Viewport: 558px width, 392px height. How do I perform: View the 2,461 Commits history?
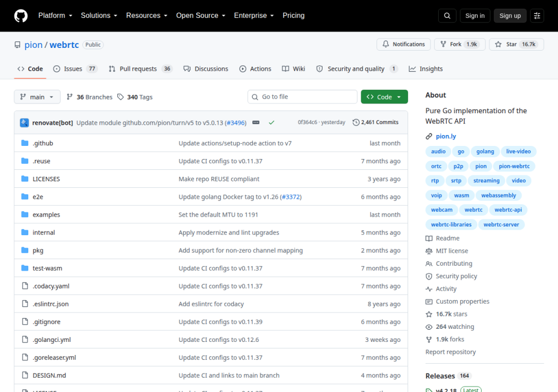tap(375, 122)
